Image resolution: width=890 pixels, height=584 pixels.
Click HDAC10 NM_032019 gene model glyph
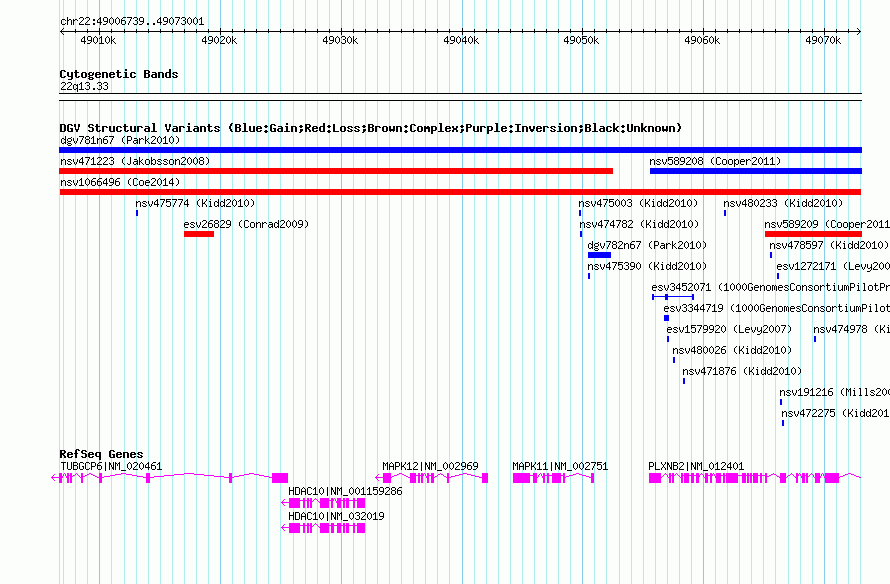click(323, 528)
